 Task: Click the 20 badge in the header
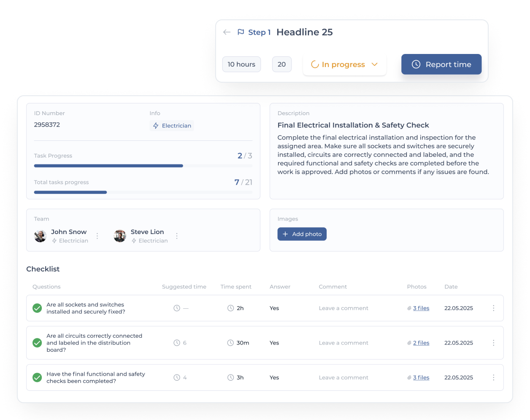[282, 65]
